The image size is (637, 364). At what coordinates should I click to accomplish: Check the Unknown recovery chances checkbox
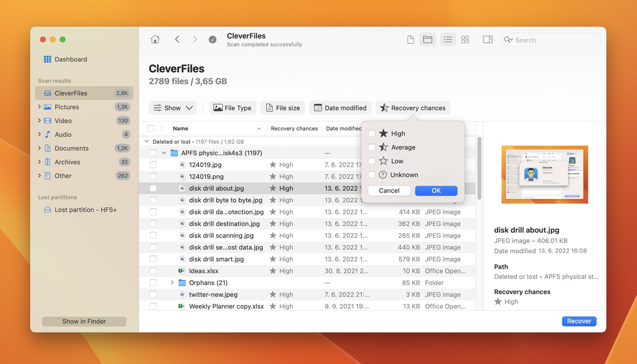click(x=372, y=175)
